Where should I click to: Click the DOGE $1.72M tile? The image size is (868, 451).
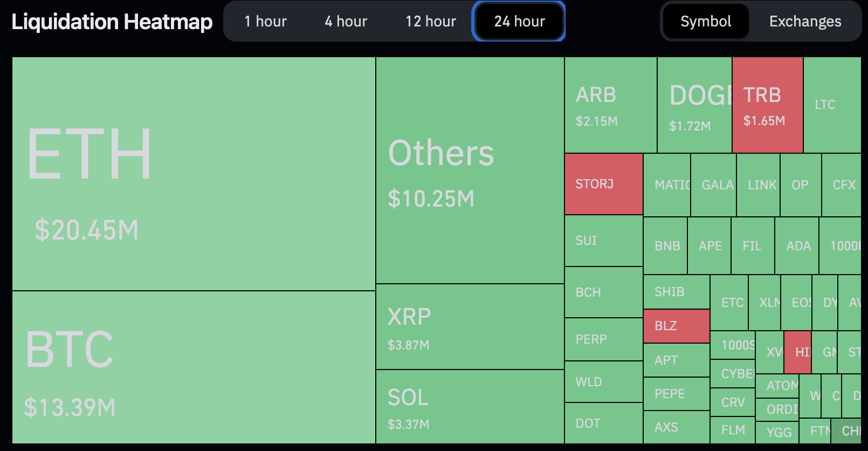click(694, 105)
